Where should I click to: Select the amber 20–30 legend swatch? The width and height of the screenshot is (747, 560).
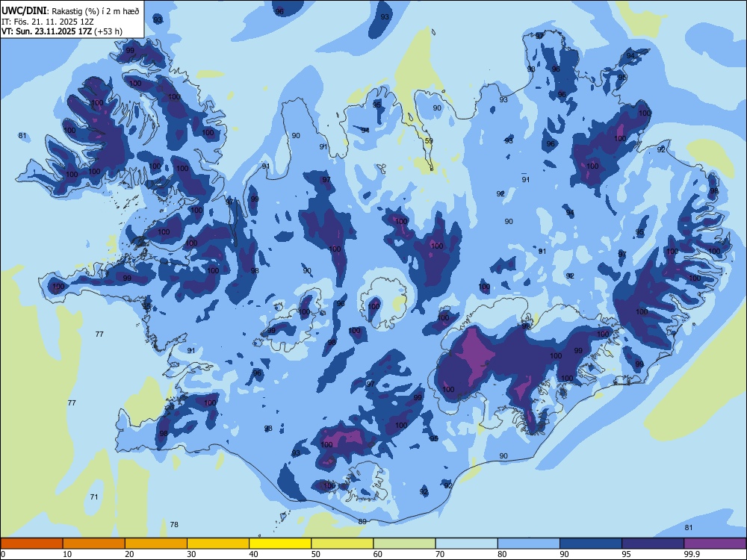pyautogui.click(x=156, y=544)
